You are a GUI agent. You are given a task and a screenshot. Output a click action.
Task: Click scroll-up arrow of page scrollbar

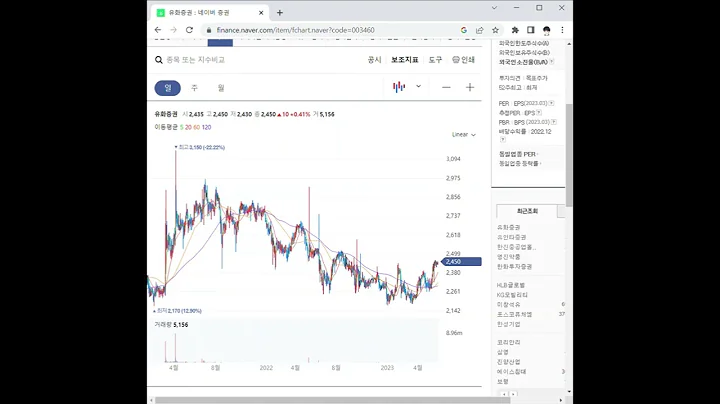click(x=569, y=44)
